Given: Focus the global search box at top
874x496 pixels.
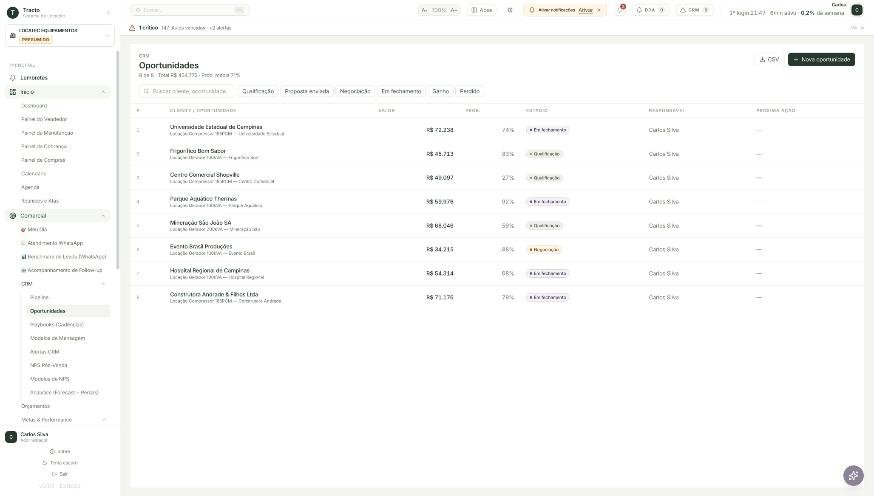Looking at the screenshot, I should tap(190, 10).
